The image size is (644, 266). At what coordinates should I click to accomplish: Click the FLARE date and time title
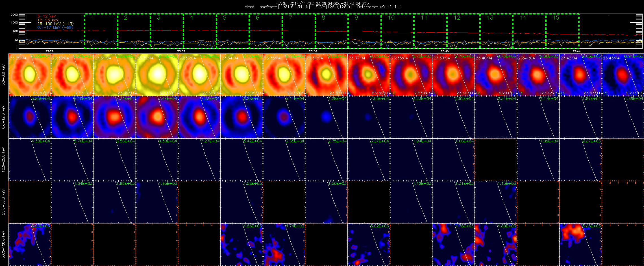322,3
